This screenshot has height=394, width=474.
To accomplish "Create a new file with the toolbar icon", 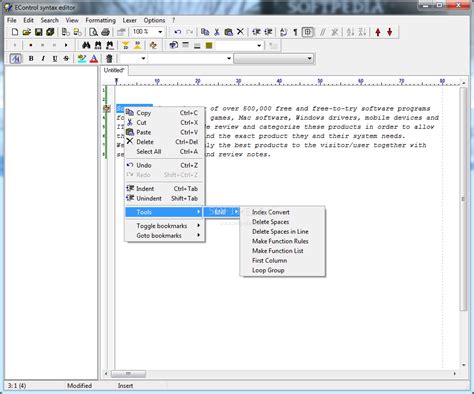I will pos(15,32).
